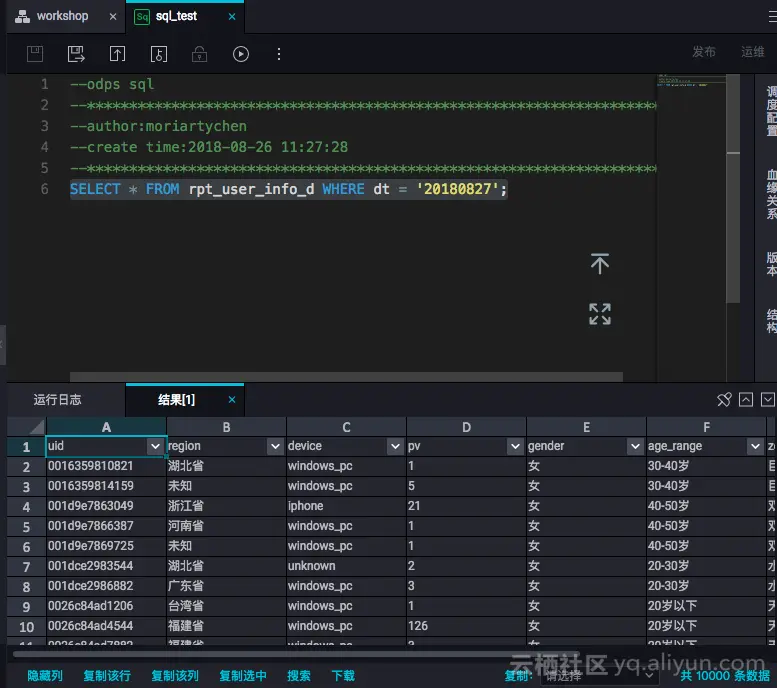Click the pv cell with value 126
Image resolution: width=777 pixels, height=688 pixels.
tap(466, 626)
